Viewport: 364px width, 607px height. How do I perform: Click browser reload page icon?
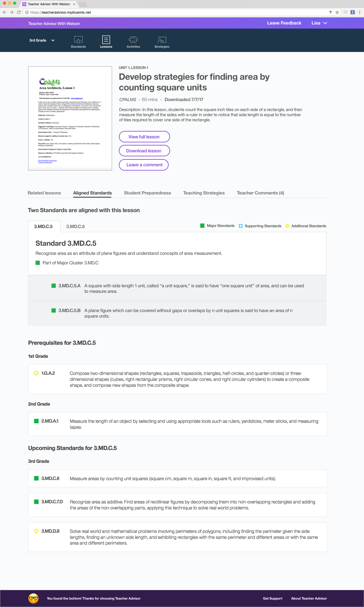click(x=19, y=12)
